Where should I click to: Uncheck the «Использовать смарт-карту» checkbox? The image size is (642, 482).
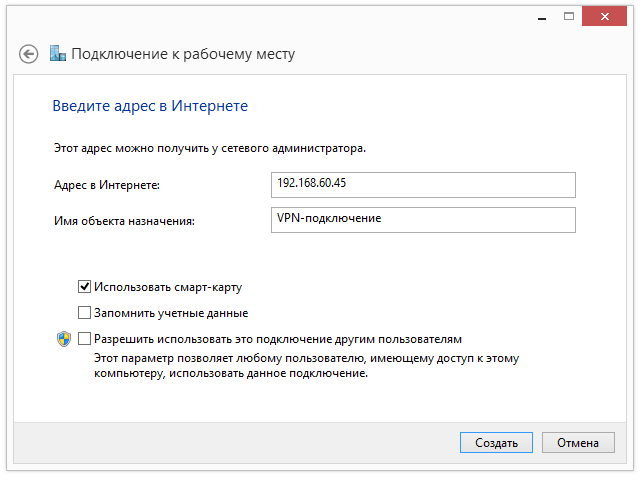(84, 287)
